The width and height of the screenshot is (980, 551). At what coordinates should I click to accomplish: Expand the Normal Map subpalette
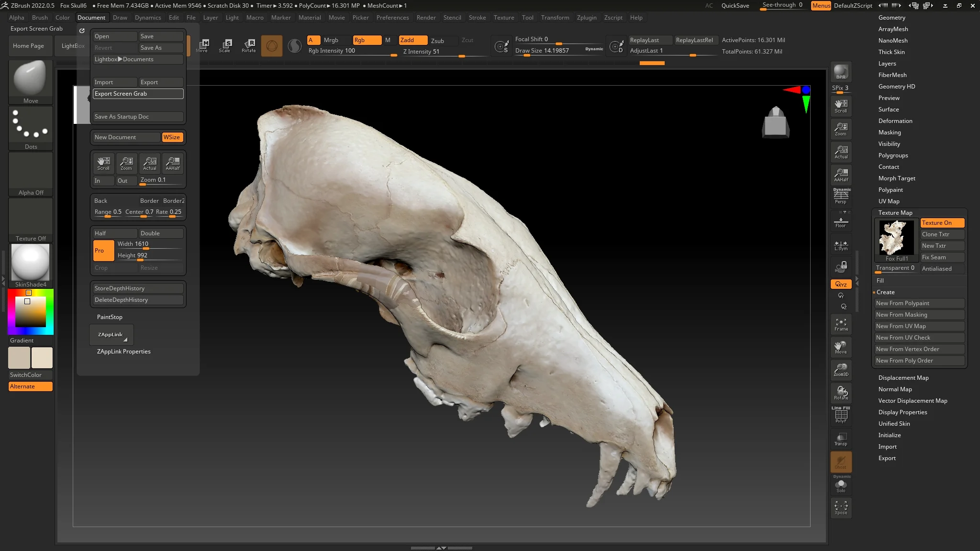(895, 389)
